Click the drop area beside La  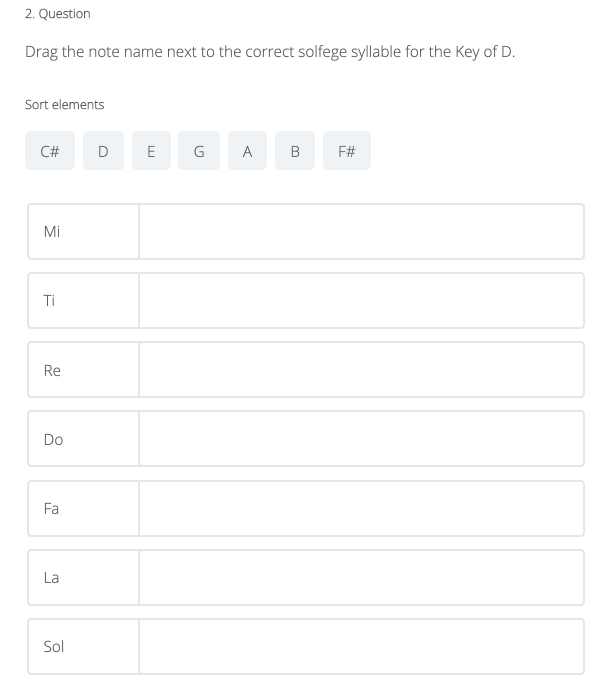(361, 577)
